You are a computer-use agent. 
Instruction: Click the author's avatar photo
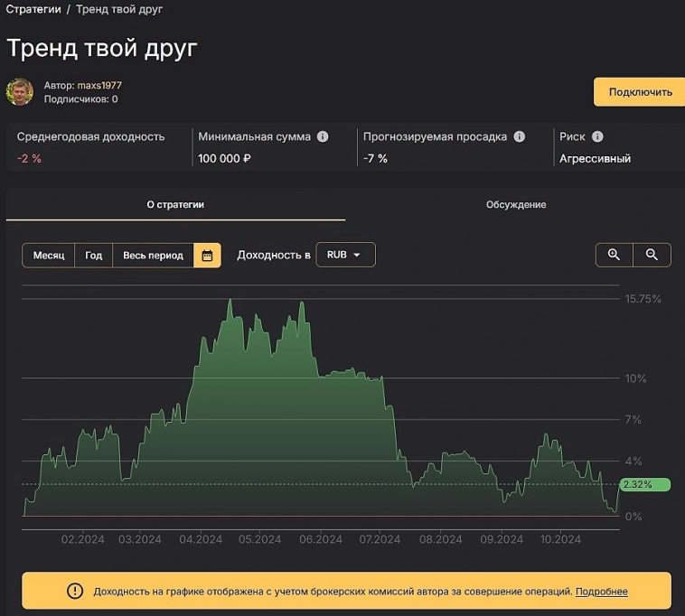point(20,91)
